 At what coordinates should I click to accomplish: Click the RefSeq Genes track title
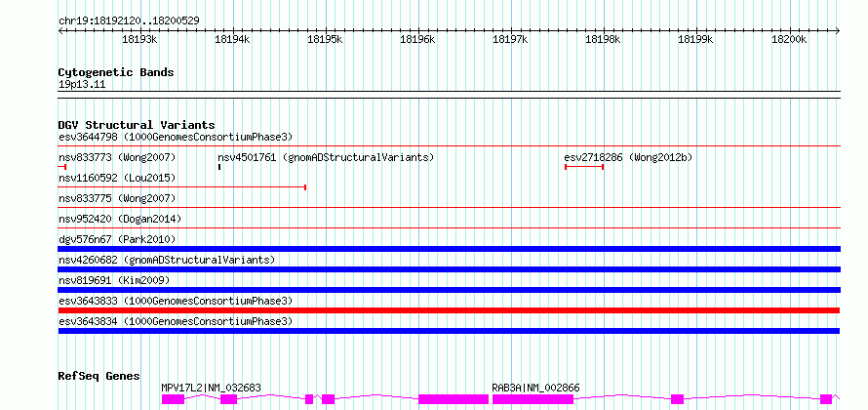99,376
